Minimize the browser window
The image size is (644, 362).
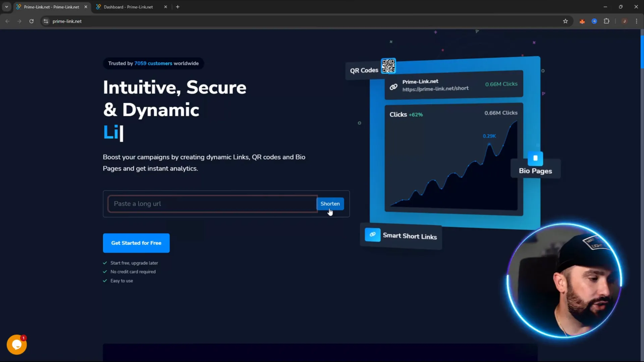tap(605, 7)
